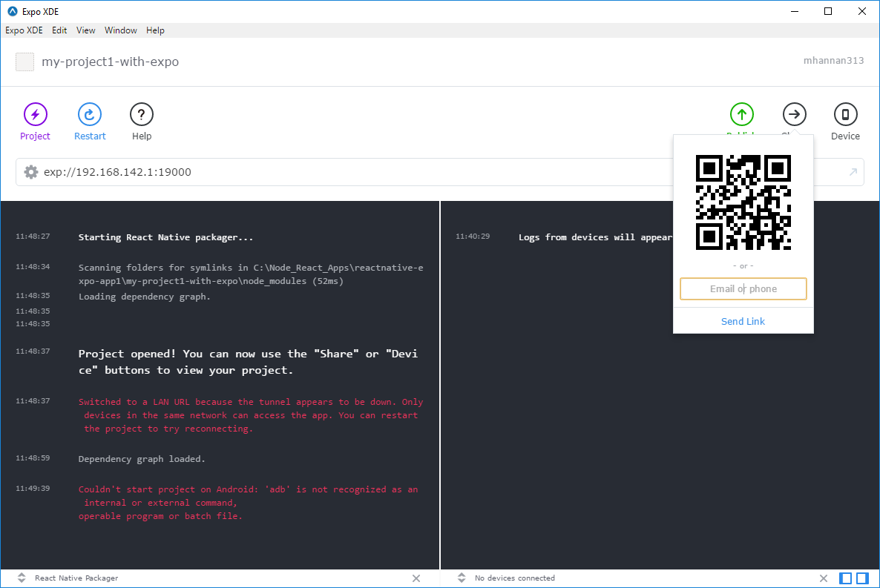Click the Restart circular arrow icon
Screen dimensions: 880x588
89,114
